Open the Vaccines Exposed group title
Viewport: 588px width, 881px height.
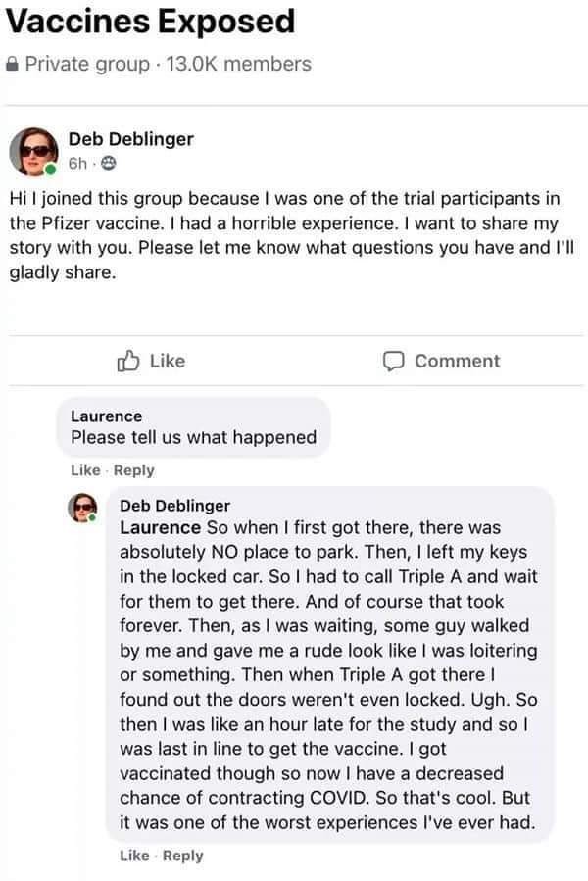pos(150,22)
